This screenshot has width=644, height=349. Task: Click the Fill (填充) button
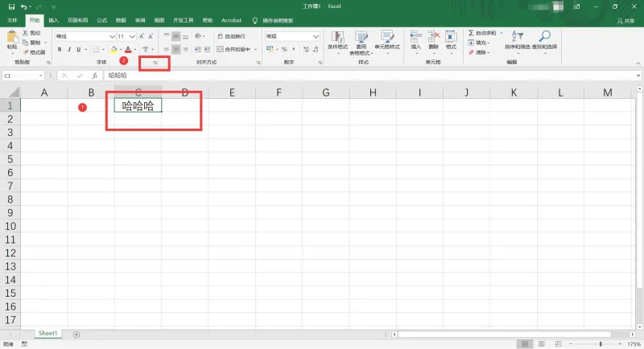(478, 43)
